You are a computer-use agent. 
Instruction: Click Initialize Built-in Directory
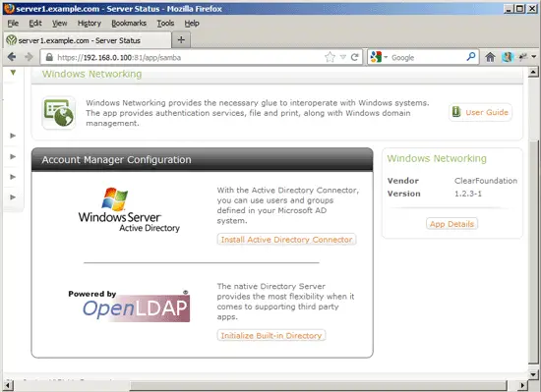(271, 335)
